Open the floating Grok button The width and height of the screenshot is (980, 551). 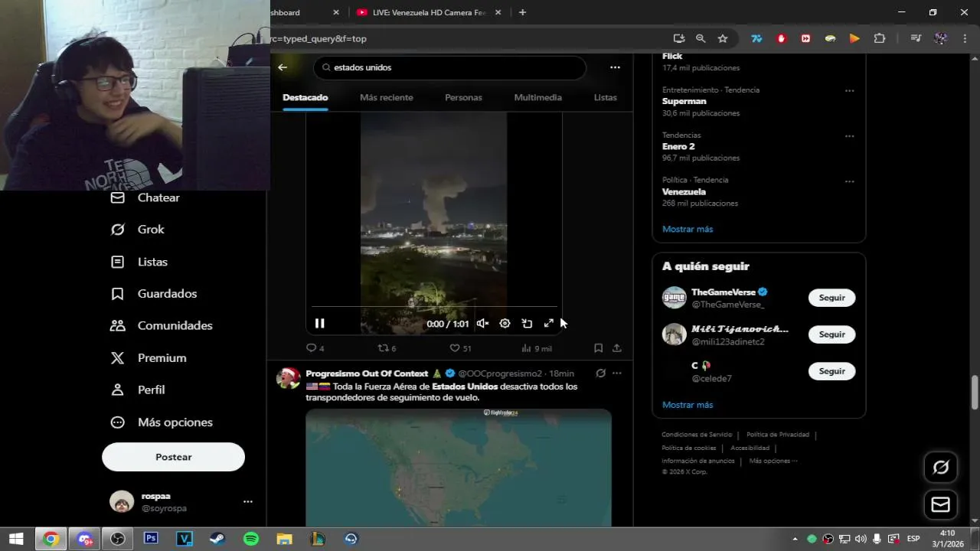tap(941, 467)
